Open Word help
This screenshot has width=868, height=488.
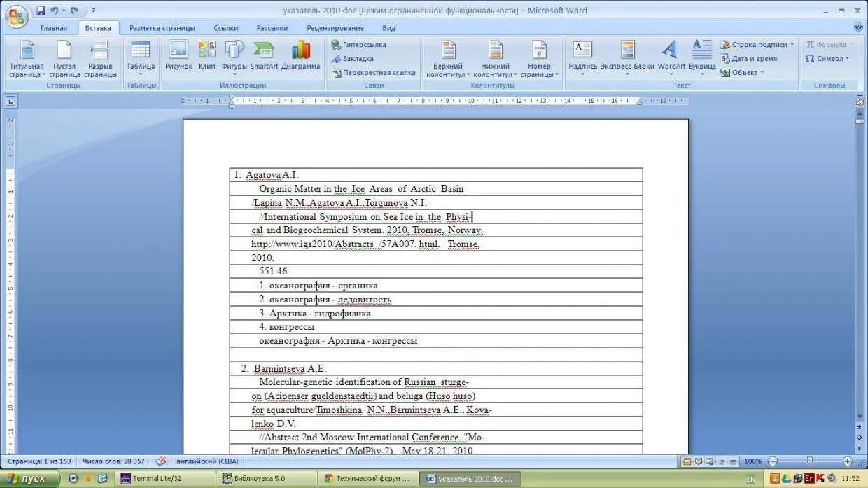858,27
